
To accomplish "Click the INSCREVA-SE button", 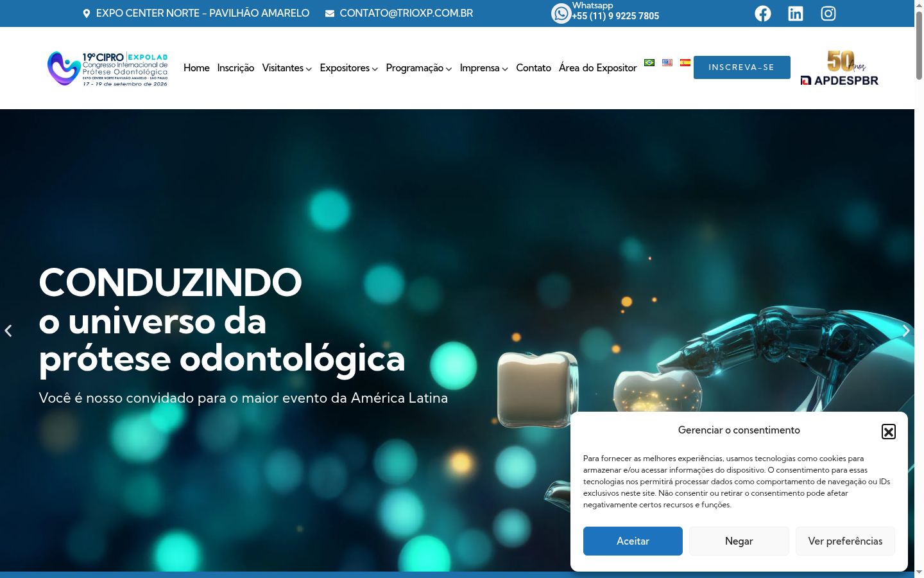I will 742,67.
